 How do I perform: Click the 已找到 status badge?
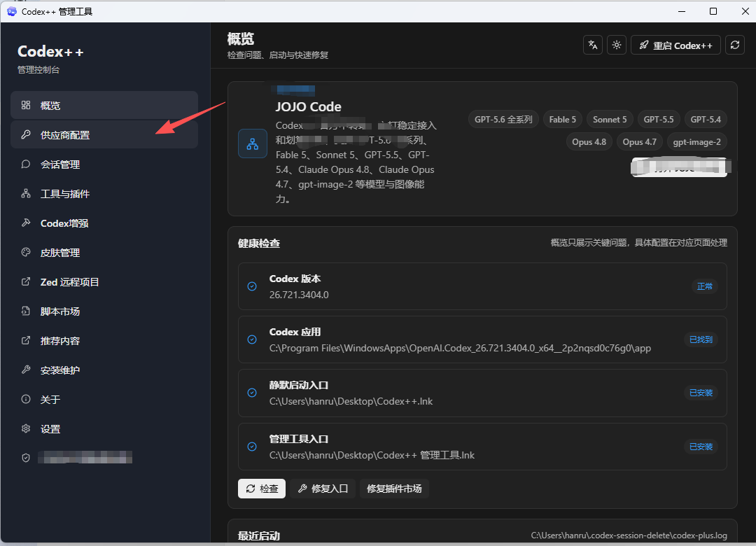(x=701, y=339)
